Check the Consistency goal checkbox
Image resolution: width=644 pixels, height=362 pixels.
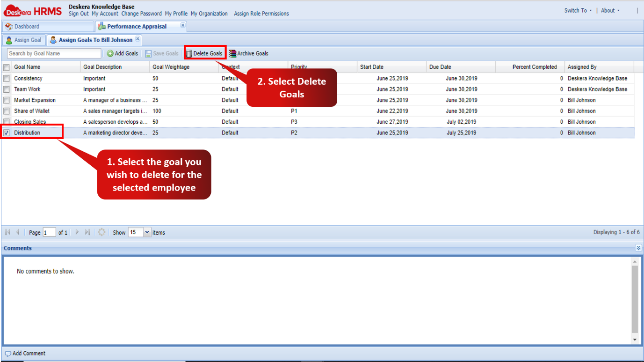tap(7, 79)
